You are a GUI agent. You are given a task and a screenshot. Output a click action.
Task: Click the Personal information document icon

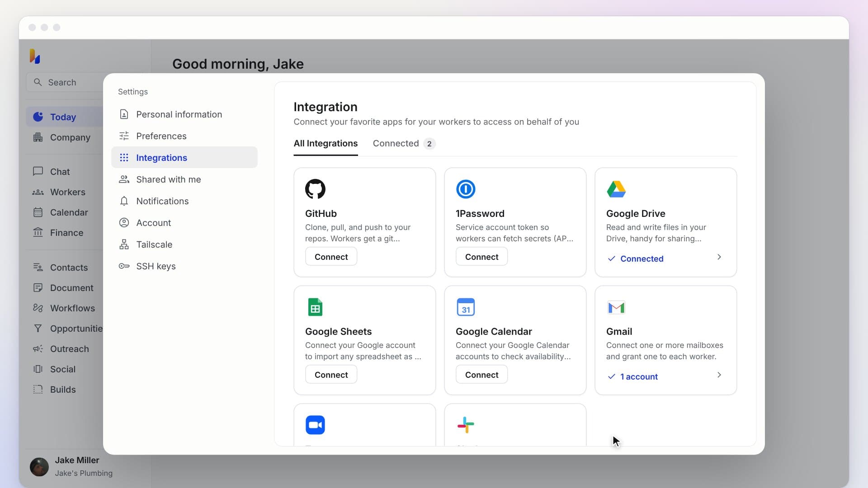click(x=124, y=114)
